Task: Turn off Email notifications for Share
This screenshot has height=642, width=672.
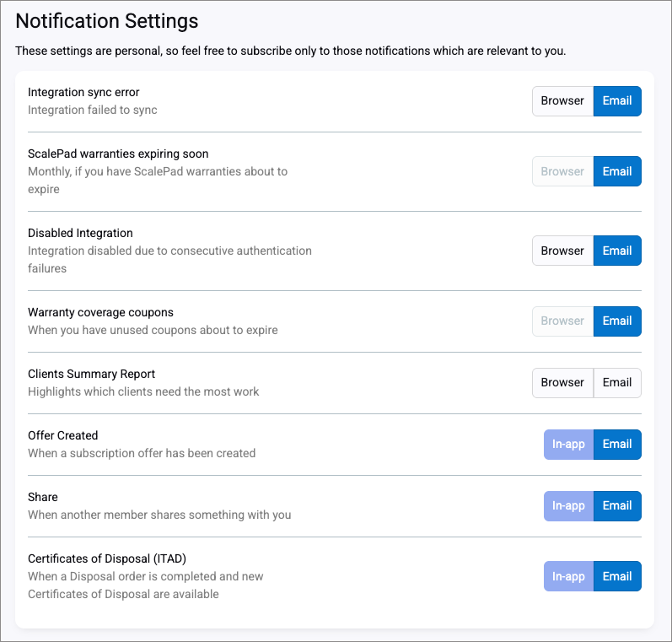Action: tap(617, 506)
